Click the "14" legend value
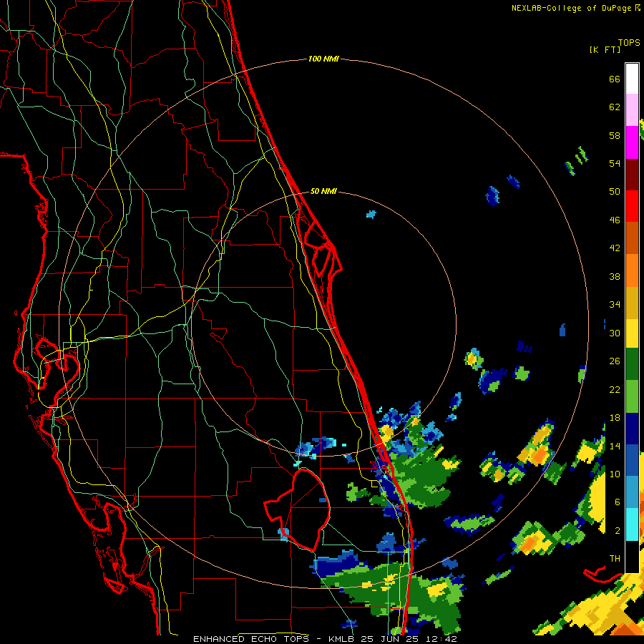Screen dimensions: 644x644 [615, 446]
